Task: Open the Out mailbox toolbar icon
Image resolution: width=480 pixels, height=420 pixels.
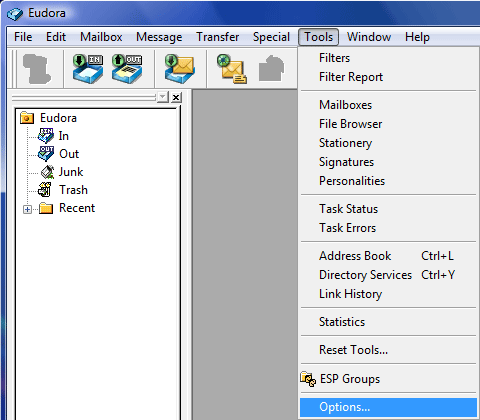Action: [x=127, y=69]
